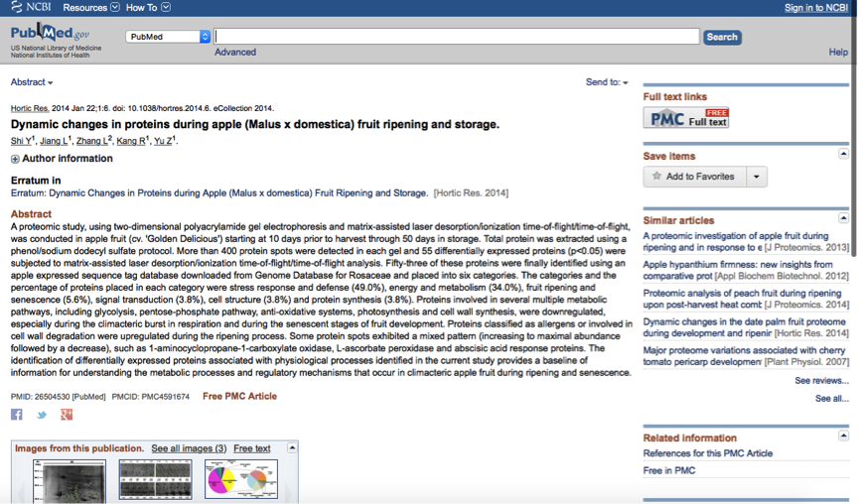The image size is (858, 504).
Task: Open author Zhang L link
Action: (91, 141)
